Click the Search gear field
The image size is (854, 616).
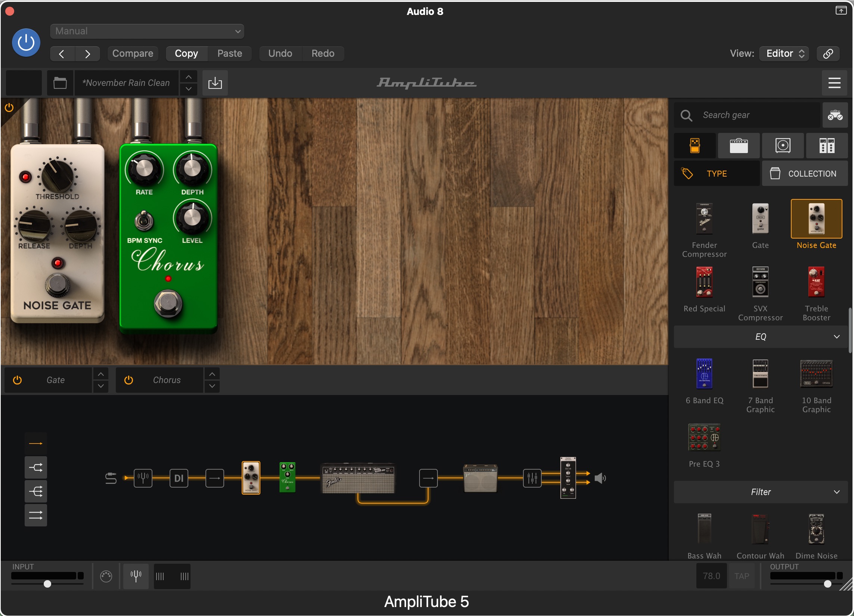pyautogui.click(x=747, y=115)
